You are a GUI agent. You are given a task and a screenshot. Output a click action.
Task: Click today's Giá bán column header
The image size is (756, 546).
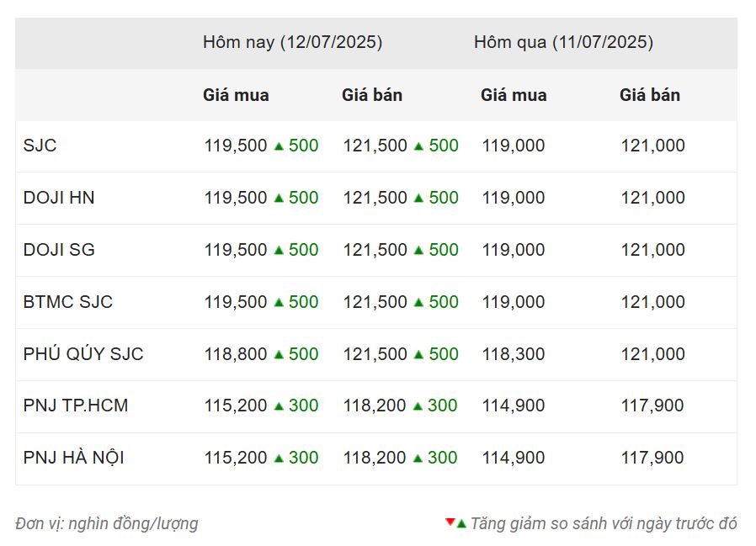pos(372,95)
